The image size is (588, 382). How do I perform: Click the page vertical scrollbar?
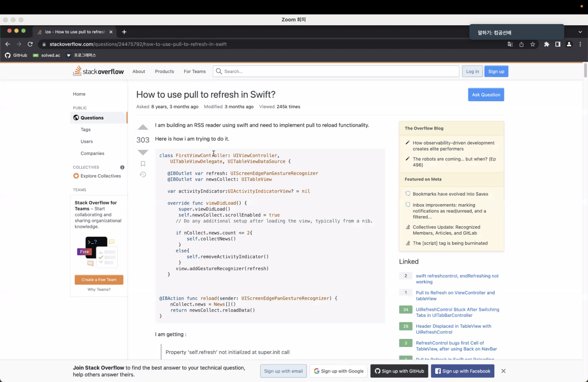point(585,71)
